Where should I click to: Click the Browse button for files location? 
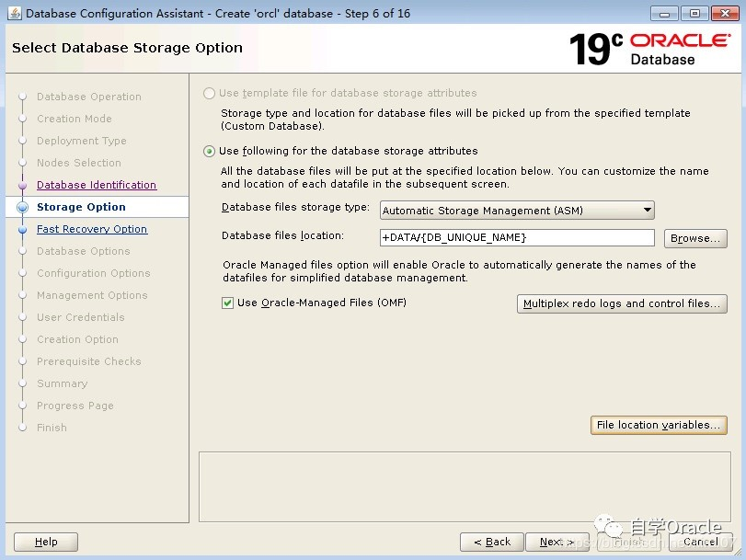[x=695, y=238]
